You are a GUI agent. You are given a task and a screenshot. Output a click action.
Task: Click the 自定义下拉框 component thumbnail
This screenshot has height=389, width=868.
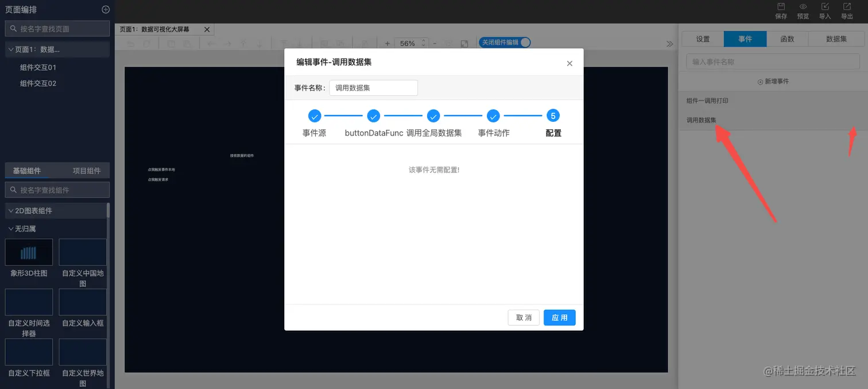[x=29, y=352]
